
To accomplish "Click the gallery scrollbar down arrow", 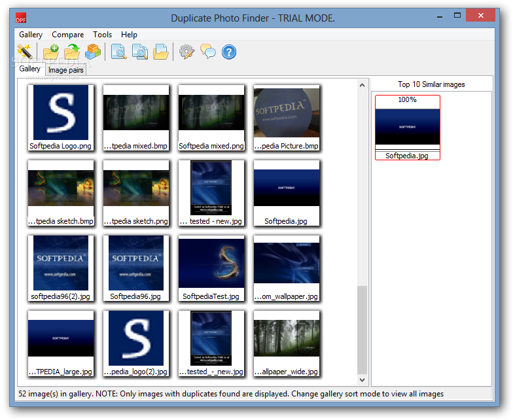I will coord(362,379).
